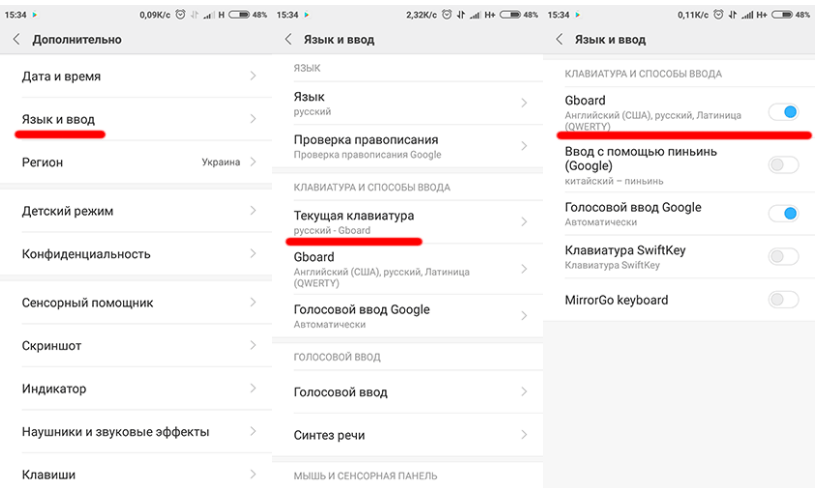
Task: Tap back arrow on keyboard list screen
Action: tap(560, 39)
